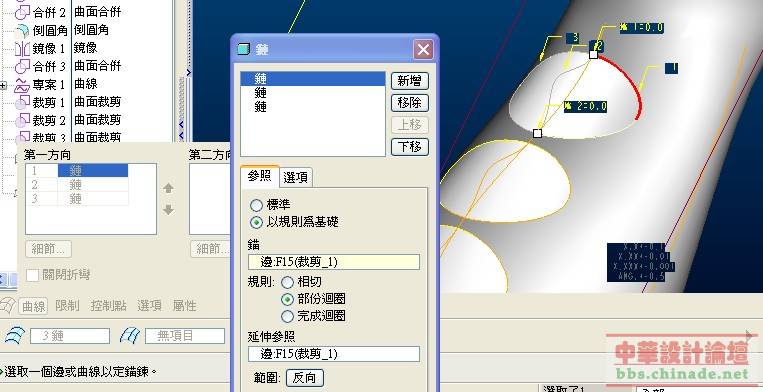Screen dimensions: 763x392
Task: Expand the model tree panel arrow
Action: [188, 72]
